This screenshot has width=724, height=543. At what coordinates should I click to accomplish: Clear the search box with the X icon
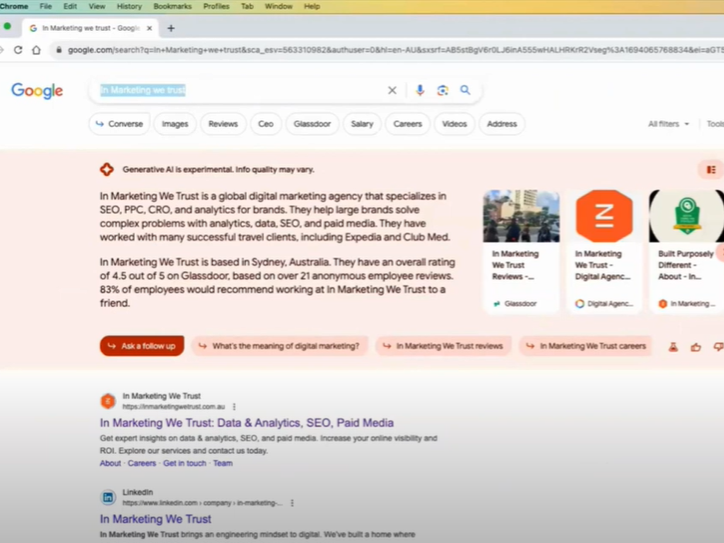click(392, 90)
